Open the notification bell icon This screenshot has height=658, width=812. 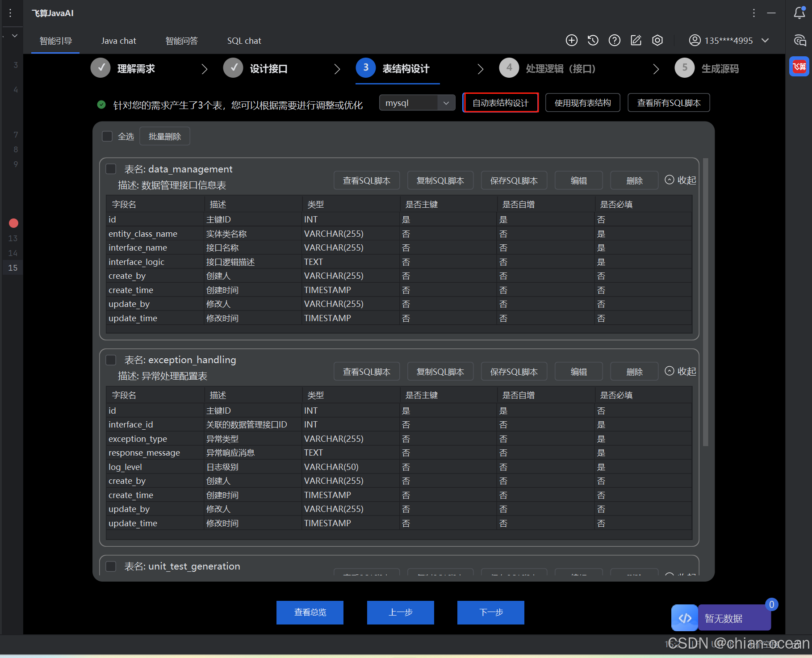click(799, 13)
